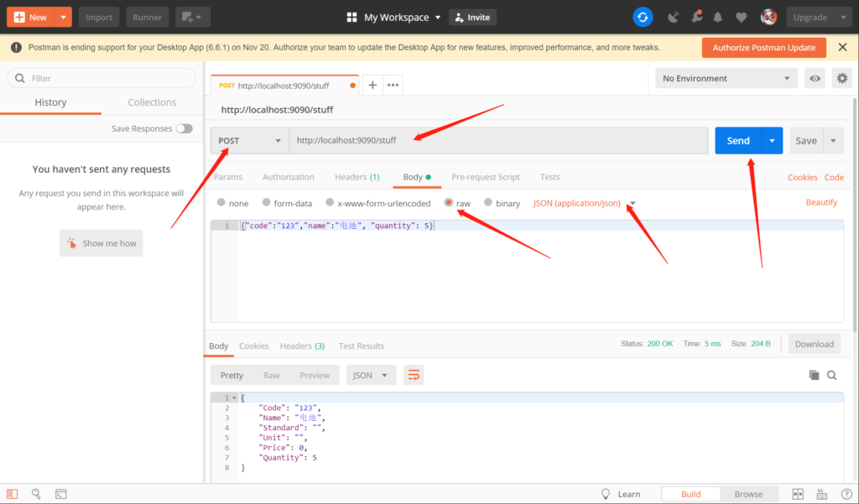Click the request URL input field
859x504 pixels.
coord(498,141)
